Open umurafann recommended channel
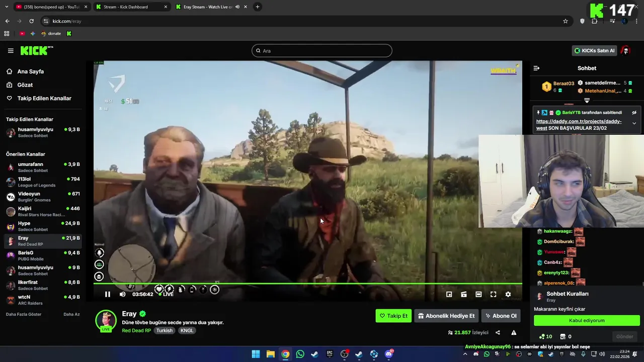The width and height of the screenshot is (644, 362). tap(43, 167)
